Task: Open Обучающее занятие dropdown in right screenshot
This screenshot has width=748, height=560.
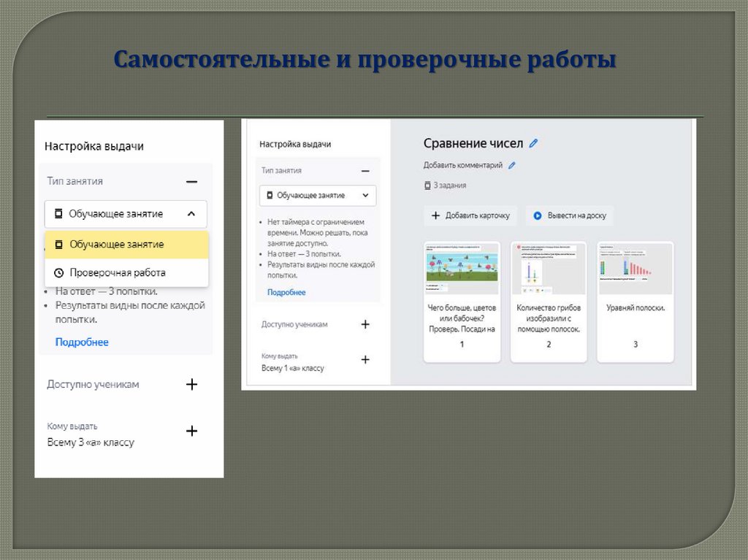Action: (x=318, y=196)
